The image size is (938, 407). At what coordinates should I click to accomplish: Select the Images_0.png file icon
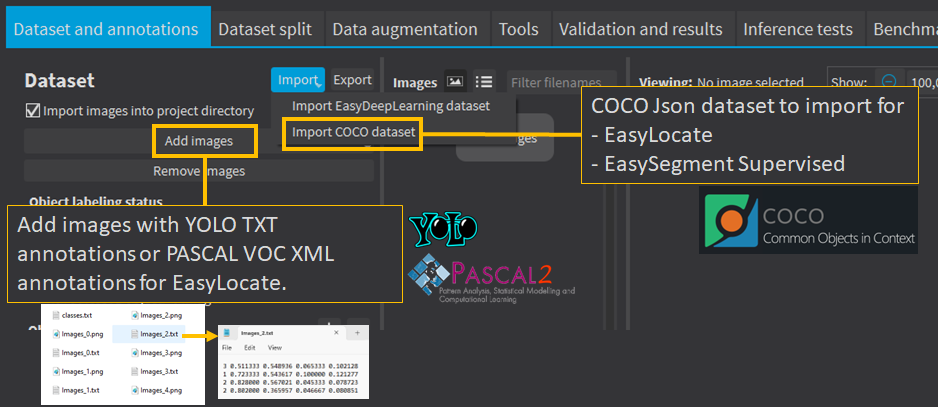pos(56,334)
